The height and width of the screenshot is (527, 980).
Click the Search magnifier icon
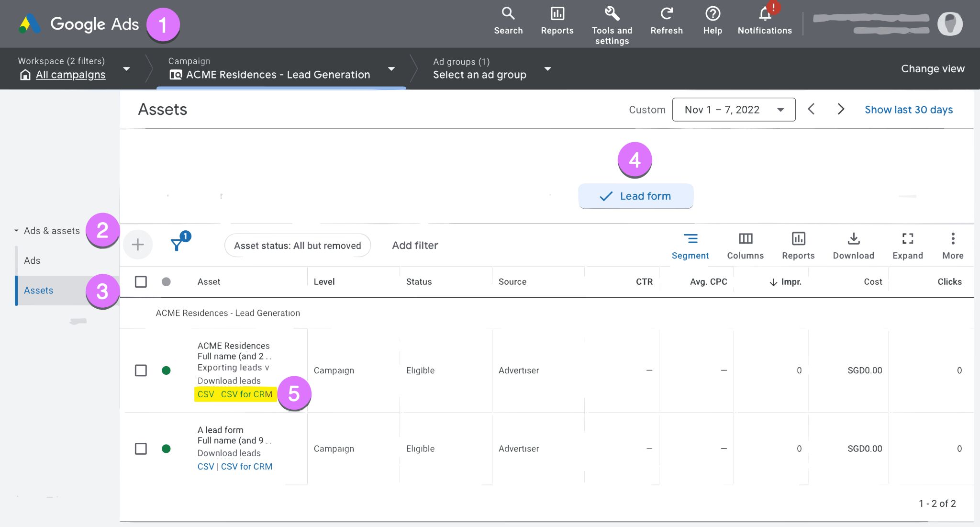tap(508, 14)
